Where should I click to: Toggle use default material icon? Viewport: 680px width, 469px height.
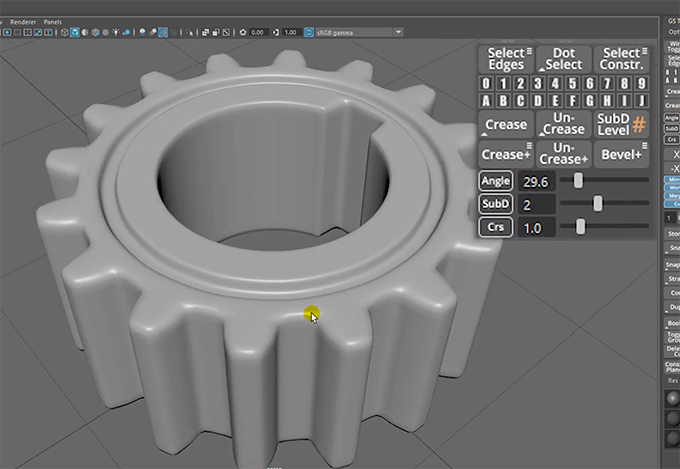[85, 33]
